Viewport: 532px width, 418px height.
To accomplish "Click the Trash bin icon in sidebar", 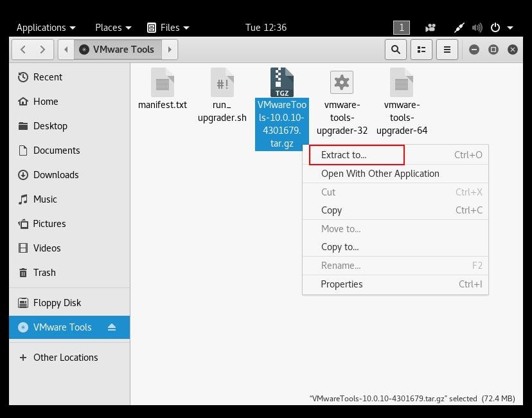I will click(x=23, y=273).
